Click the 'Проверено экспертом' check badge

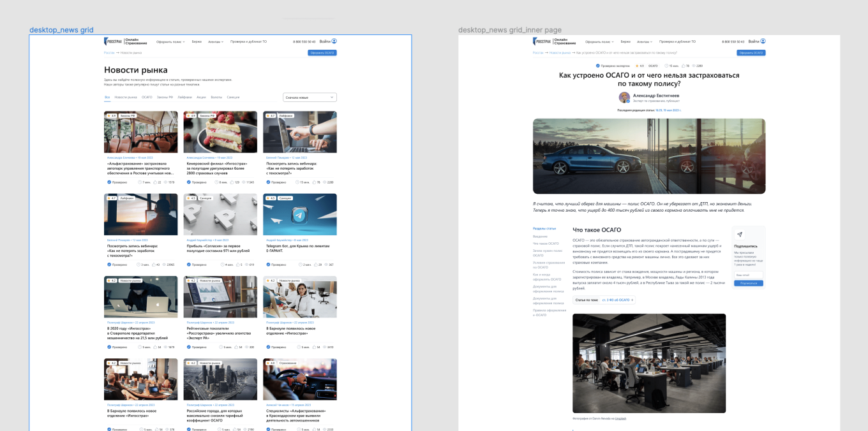tap(598, 66)
